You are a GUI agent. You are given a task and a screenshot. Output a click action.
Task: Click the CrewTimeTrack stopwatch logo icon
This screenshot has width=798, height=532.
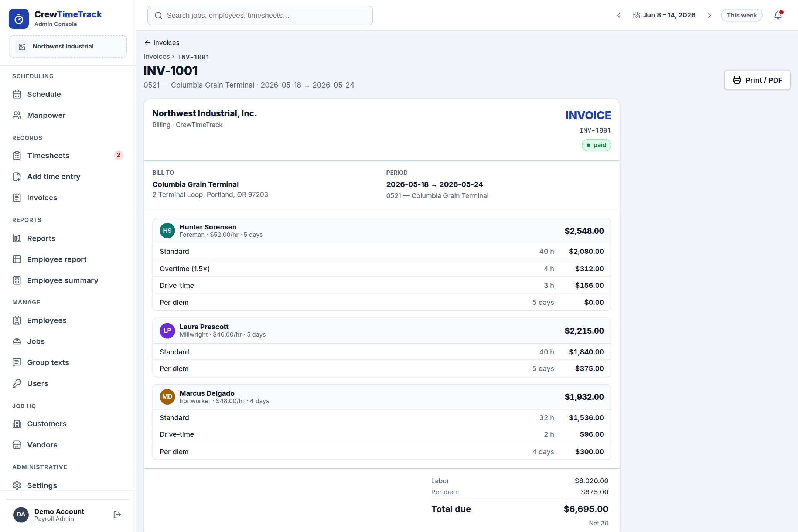19,19
